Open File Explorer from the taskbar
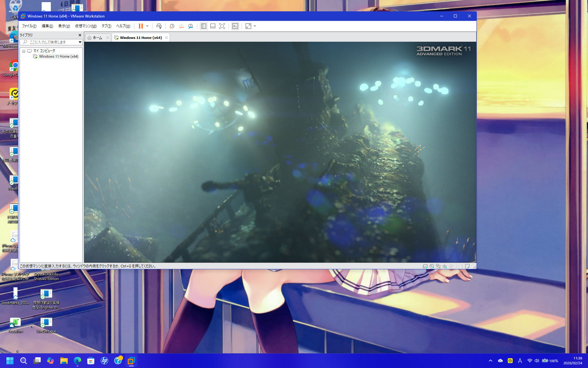The width and height of the screenshot is (588, 368). tap(64, 361)
